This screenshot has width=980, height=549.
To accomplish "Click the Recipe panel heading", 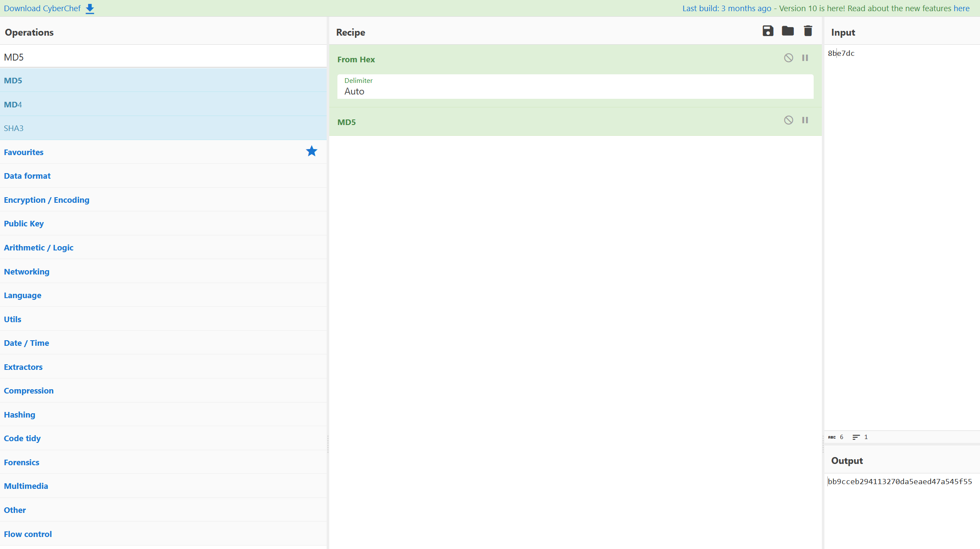I will tap(351, 32).
